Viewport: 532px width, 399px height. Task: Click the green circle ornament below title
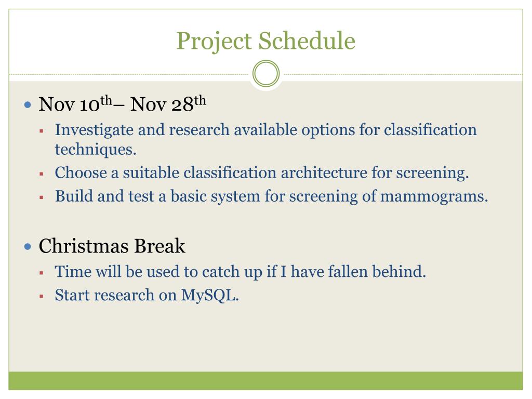coord(266,74)
